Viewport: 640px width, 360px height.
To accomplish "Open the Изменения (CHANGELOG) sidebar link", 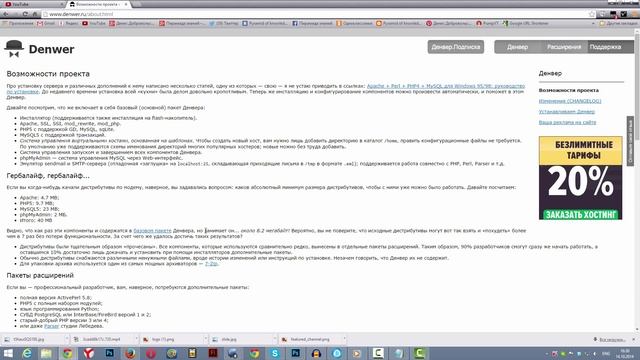I will (570, 101).
